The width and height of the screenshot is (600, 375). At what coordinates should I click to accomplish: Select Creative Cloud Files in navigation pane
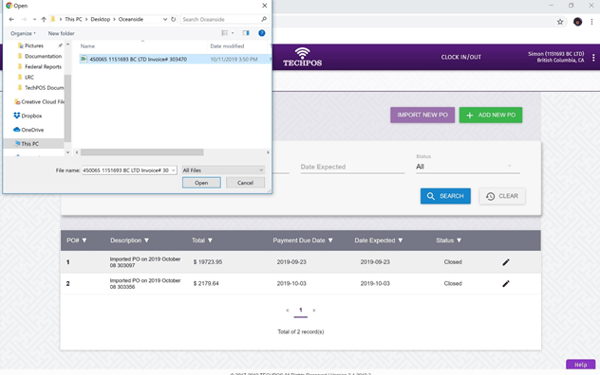tap(39, 102)
